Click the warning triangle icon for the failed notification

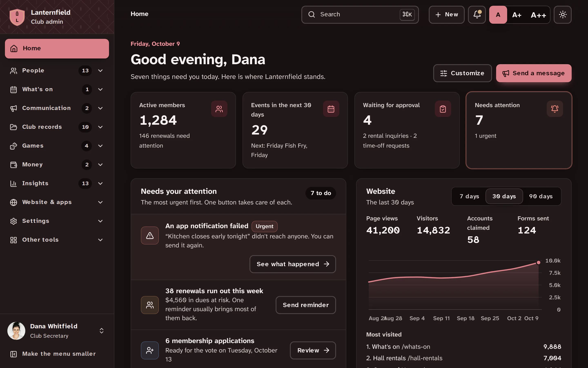click(x=150, y=235)
